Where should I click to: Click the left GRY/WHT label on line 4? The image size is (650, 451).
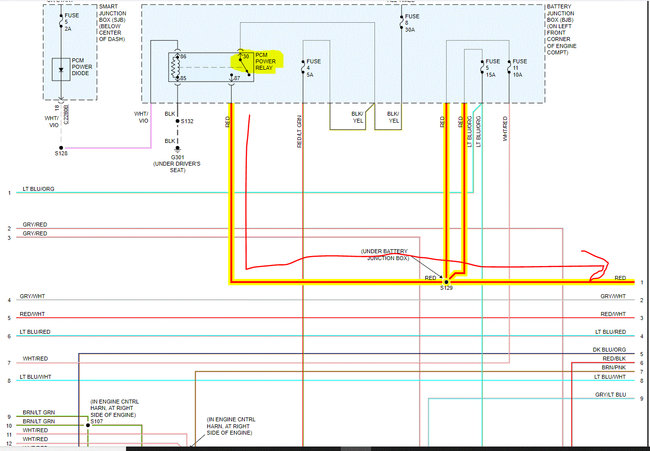click(x=32, y=296)
